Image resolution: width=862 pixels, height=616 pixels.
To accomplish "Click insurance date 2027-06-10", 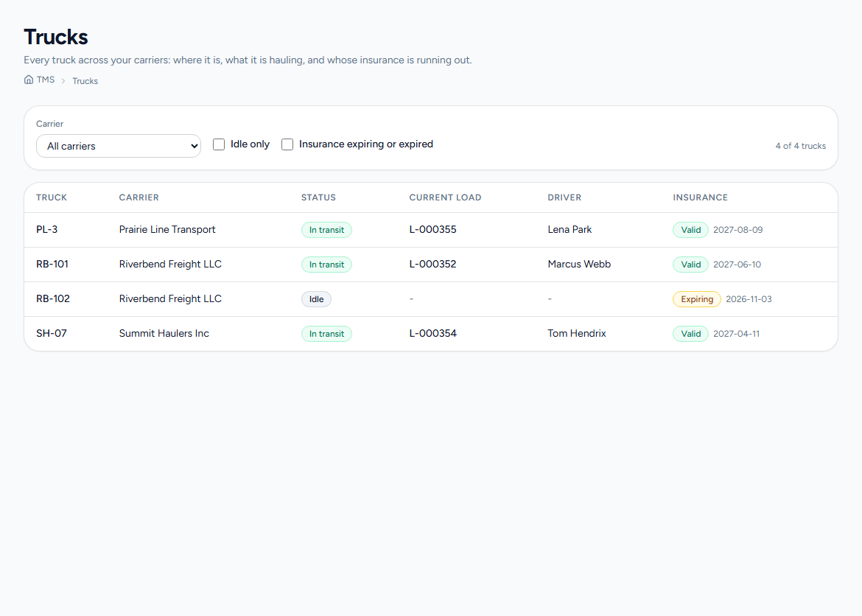I will click(737, 265).
